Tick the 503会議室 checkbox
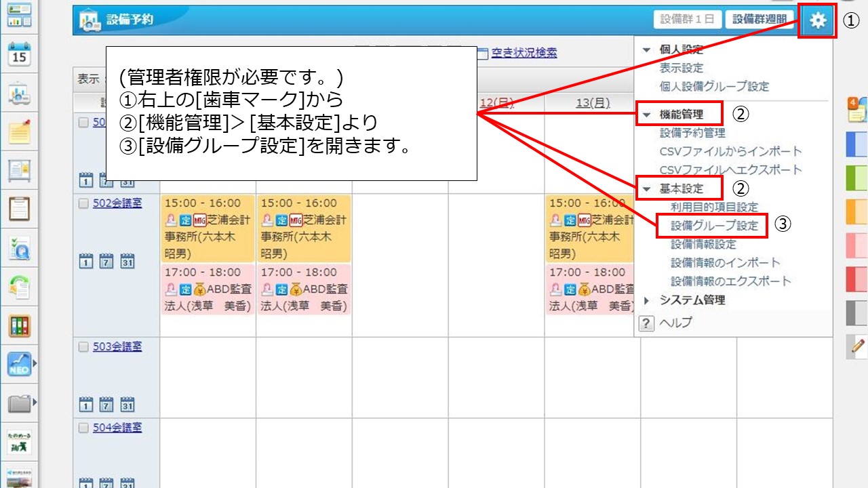Image resolution: width=868 pixels, height=488 pixels. 83,347
